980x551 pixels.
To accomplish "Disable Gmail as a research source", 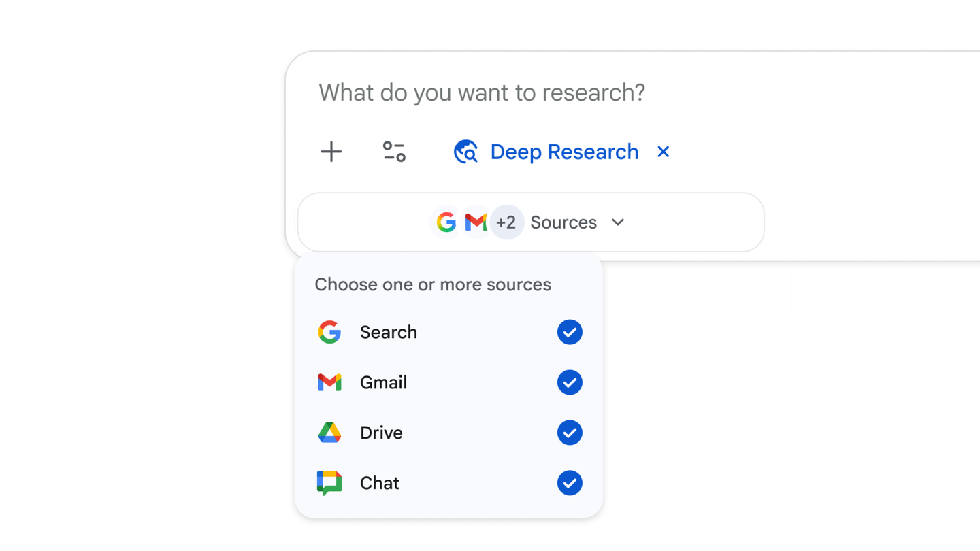I will click(x=570, y=382).
